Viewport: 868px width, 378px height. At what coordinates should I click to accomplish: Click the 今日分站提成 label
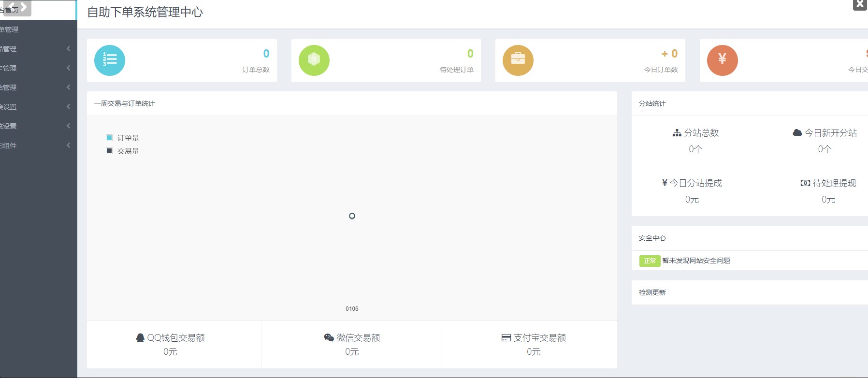point(695,183)
